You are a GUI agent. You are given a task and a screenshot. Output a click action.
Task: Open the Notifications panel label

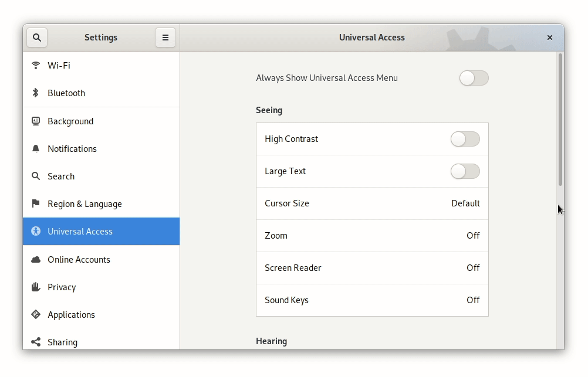point(72,149)
